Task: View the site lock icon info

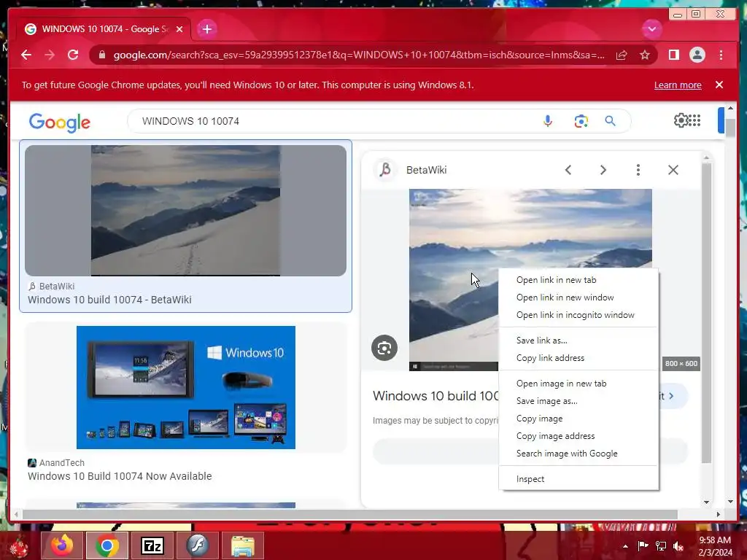Action: click(x=101, y=55)
